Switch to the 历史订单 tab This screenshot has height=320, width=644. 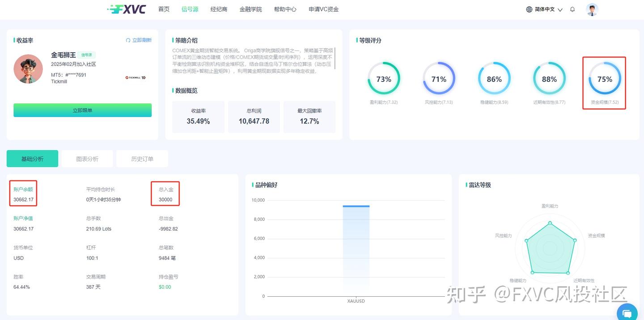142,159
